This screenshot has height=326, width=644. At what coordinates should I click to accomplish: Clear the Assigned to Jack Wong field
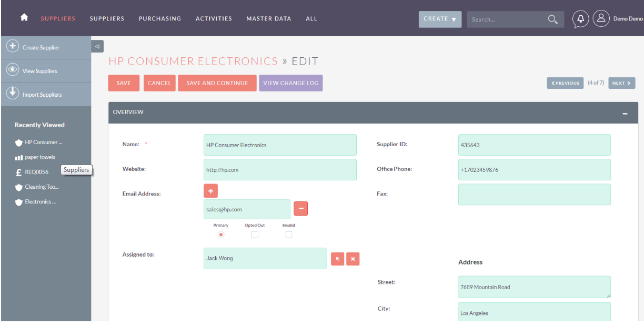[x=353, y=259]
